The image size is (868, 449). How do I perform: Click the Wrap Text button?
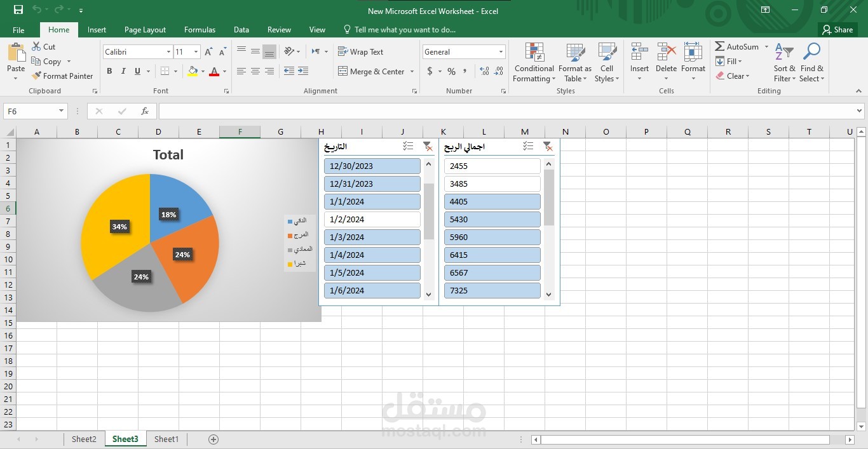[x=360, y=52]
